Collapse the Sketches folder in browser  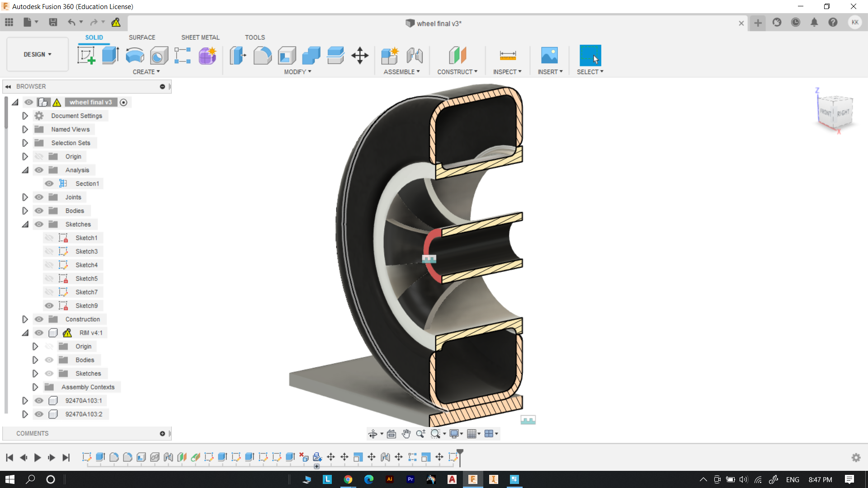point(25,224)
